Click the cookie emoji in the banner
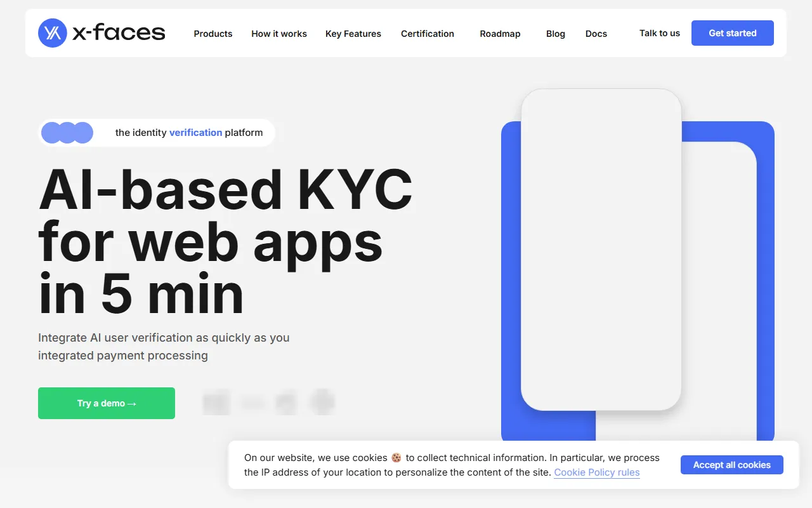The height and width of the screenshot is (508, 812). click(x=396, y=458)
